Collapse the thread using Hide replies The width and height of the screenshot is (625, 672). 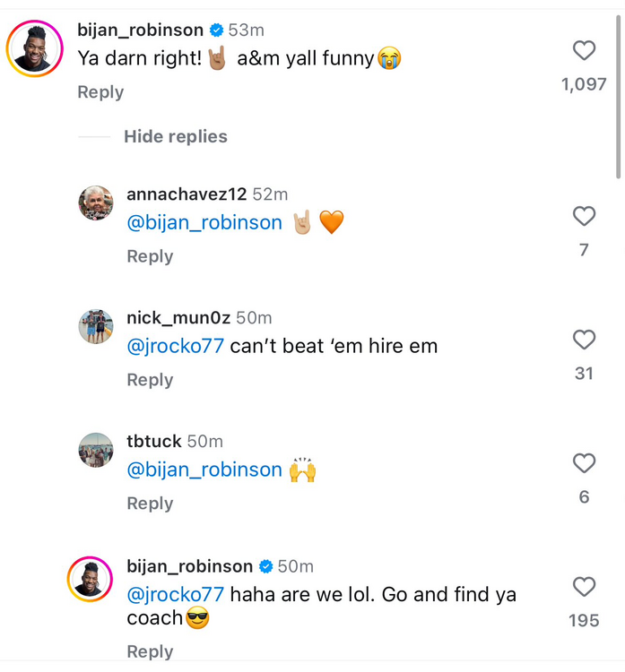click(175, 137)
